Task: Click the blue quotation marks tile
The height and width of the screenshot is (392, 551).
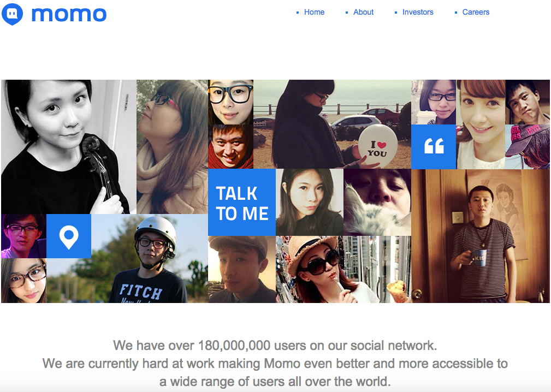Action: [434, 146]
